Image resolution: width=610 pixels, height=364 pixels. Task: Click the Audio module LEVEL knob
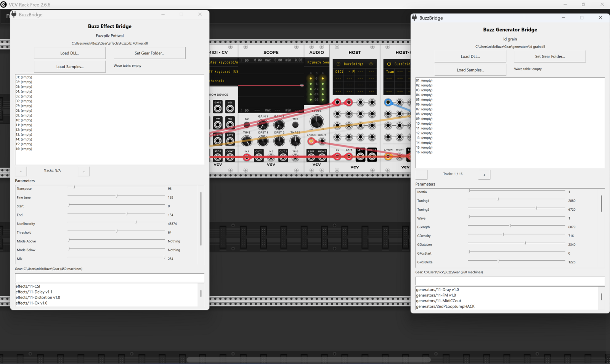[316, 122]
